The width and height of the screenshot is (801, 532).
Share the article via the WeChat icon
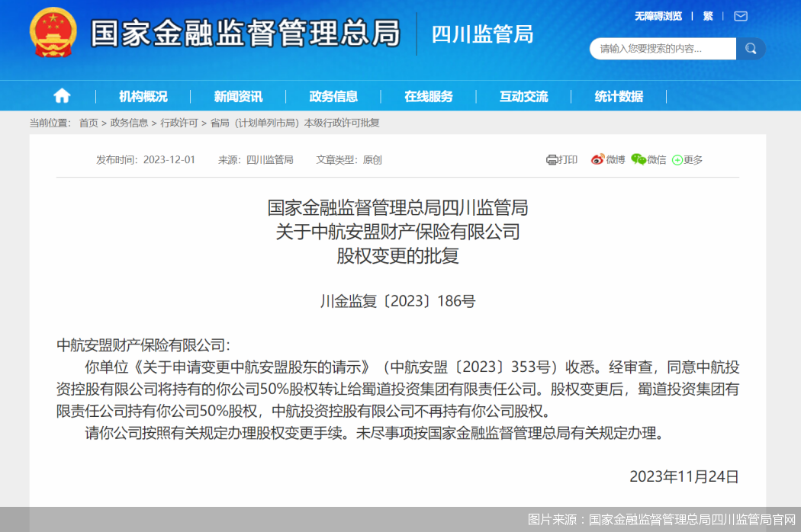click(x=649, y=160)
